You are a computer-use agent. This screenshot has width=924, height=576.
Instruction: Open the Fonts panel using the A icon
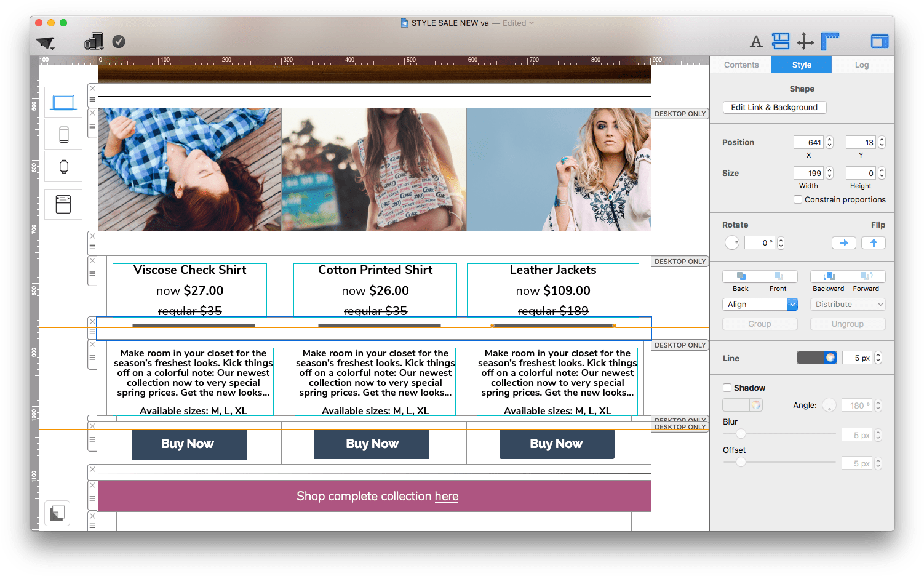756,41
